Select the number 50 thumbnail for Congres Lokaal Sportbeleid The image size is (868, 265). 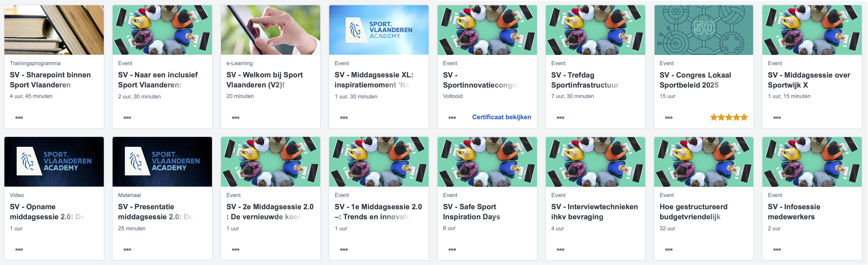(703, 30)
